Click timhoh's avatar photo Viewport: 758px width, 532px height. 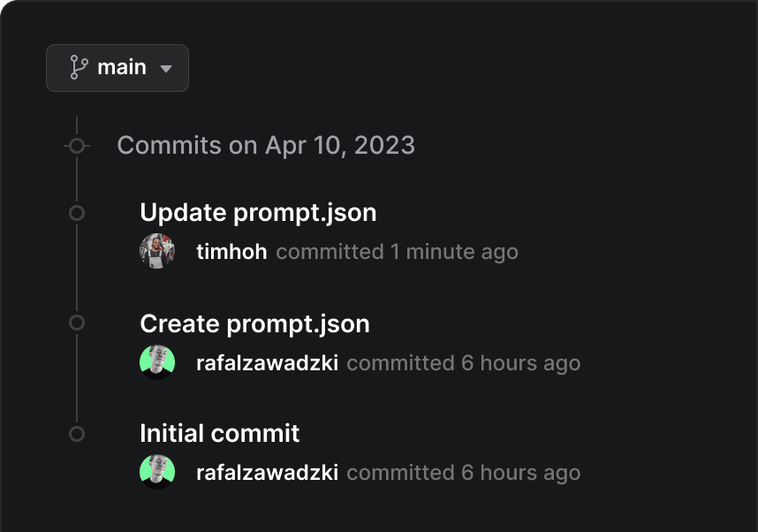pos(157,250)
